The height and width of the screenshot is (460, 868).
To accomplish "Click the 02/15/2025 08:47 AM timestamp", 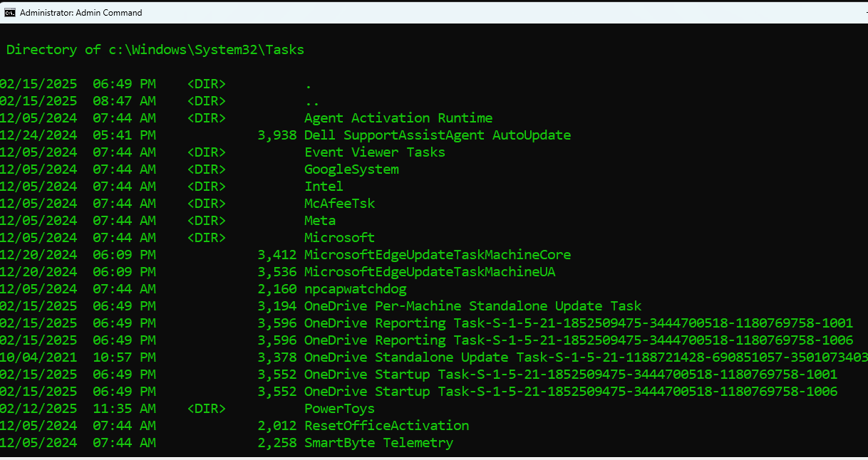I will pyautogui.click(x=78, y=101).
